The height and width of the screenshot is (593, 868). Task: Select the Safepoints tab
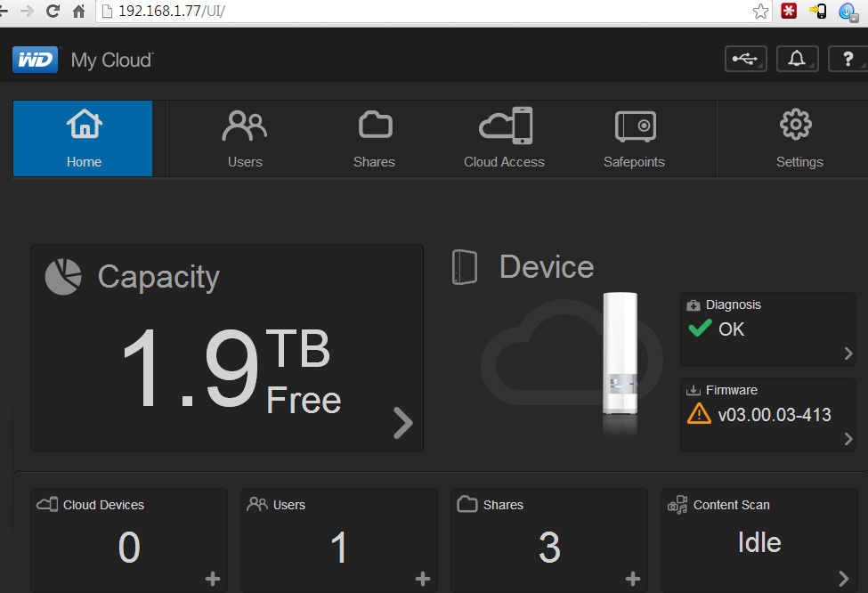point(634,138)
